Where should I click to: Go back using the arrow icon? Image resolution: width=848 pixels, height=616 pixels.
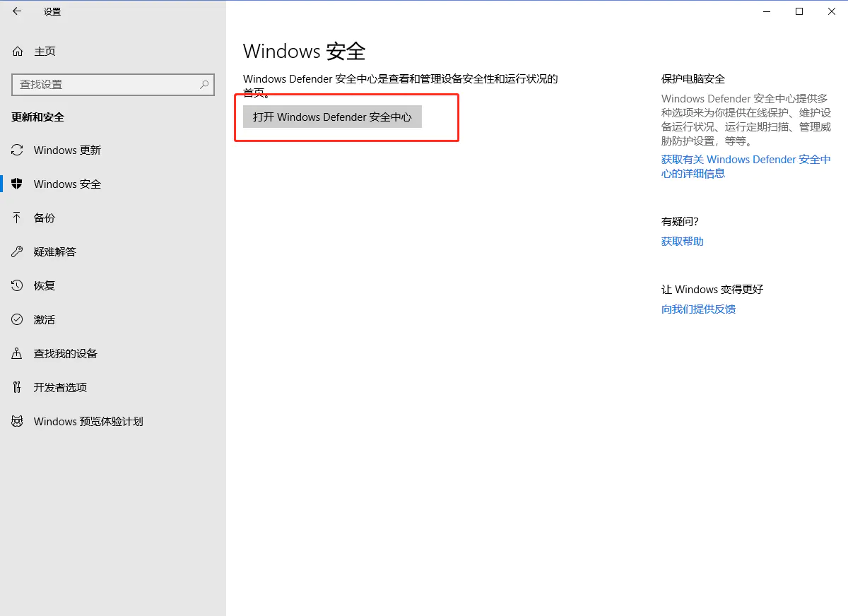(17, 11)
